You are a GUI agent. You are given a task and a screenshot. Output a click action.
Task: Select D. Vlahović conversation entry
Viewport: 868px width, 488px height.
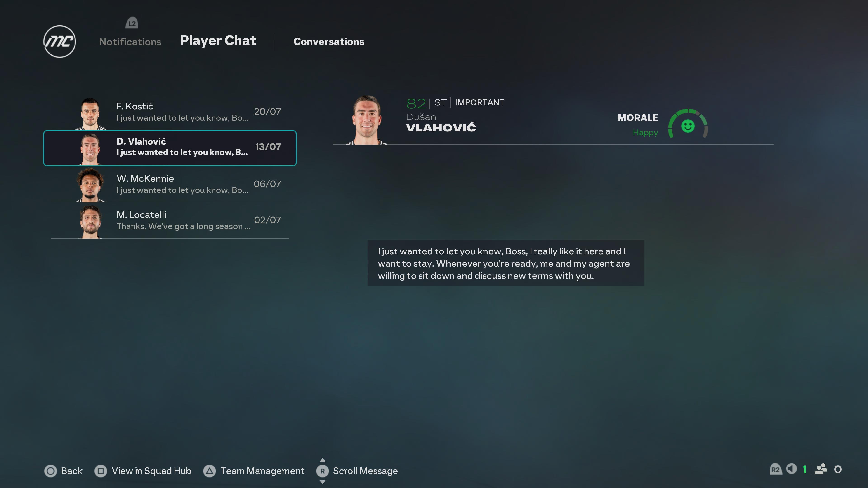(x=170, y=148)
